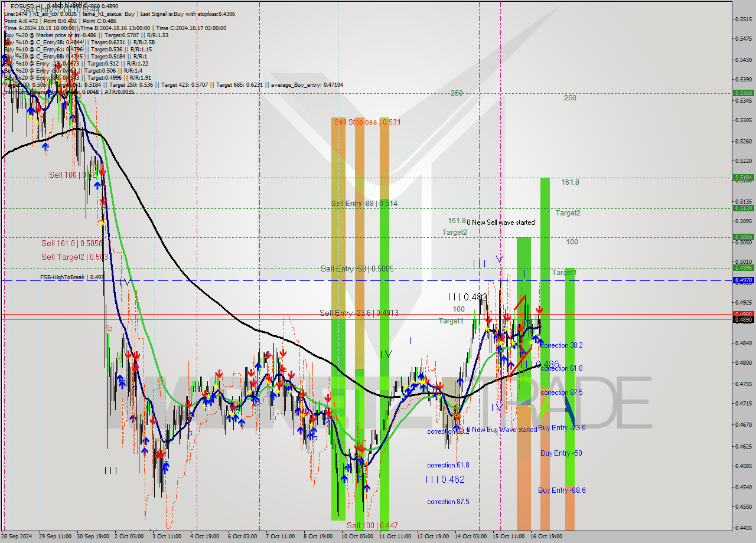Click the 'I I I 0.492' wave label
The image size is (756, 543).
click(467, 297)
